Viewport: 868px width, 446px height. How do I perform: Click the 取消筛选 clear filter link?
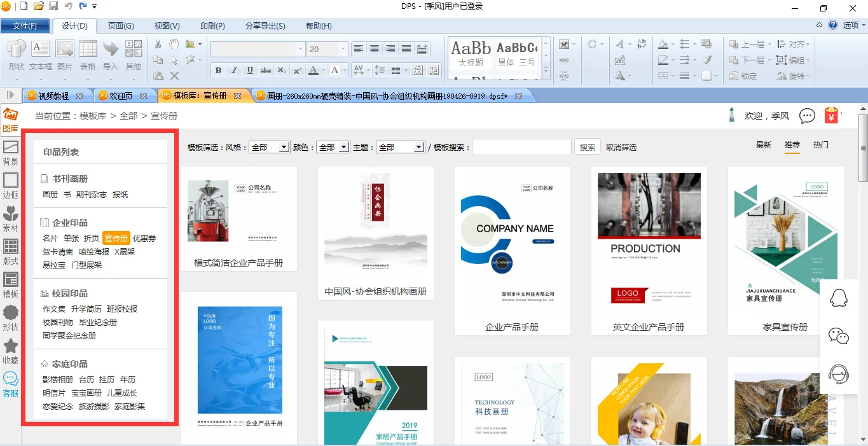coord(621,147)
